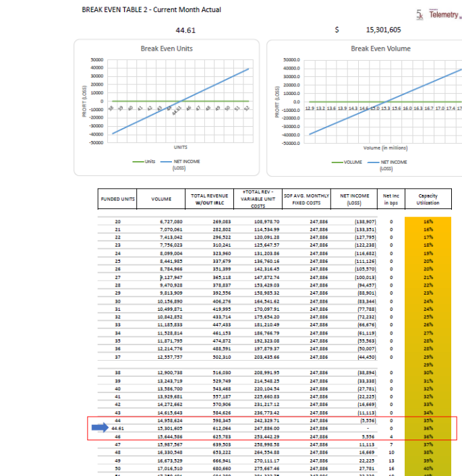Select the FUNDED UNITS column header

(118, 200)
